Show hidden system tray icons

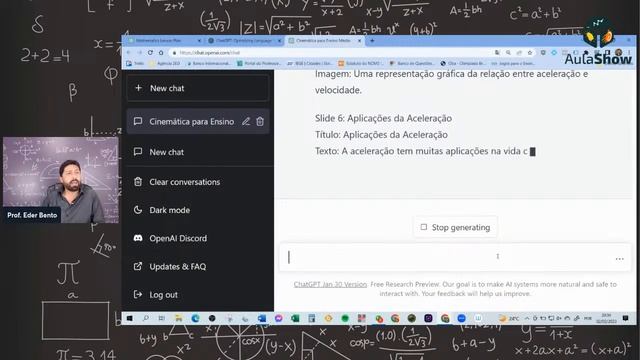(527, 318)
